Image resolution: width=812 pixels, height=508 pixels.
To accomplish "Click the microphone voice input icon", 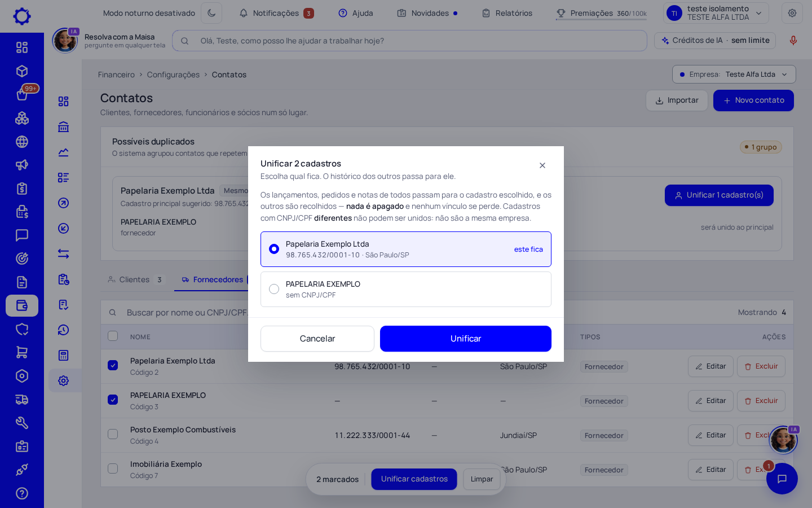I will tap(793, 40).
